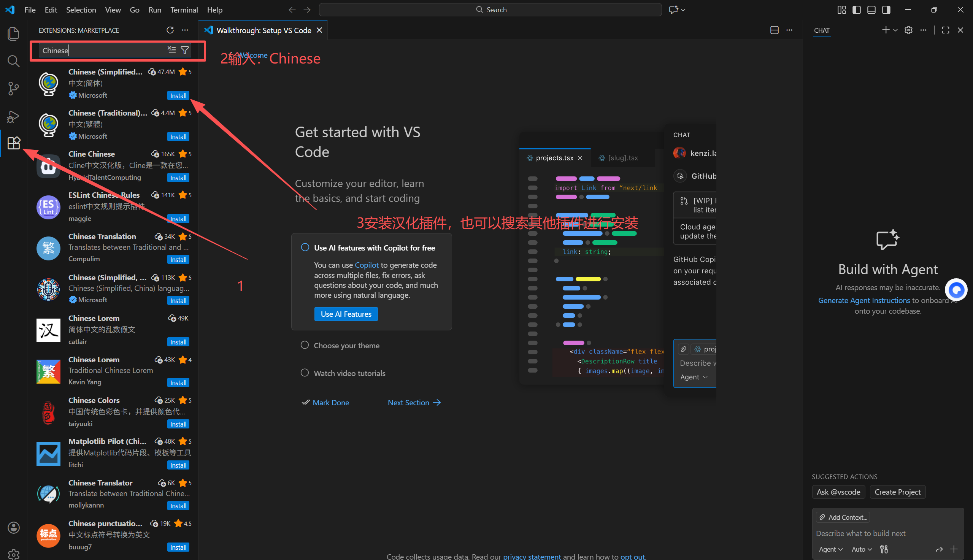Select Walkthrough: Setup VS Code tab
This screenshot has width=973, height=560.
coord(263,30)
